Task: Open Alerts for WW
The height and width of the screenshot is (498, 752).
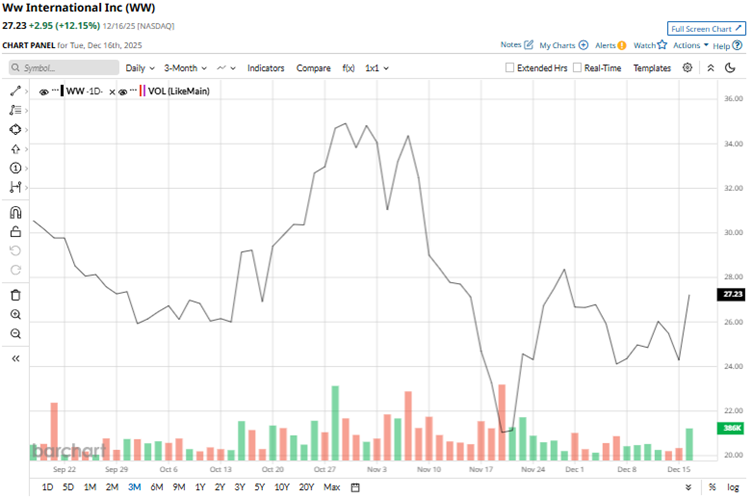Action: point(611,45)
